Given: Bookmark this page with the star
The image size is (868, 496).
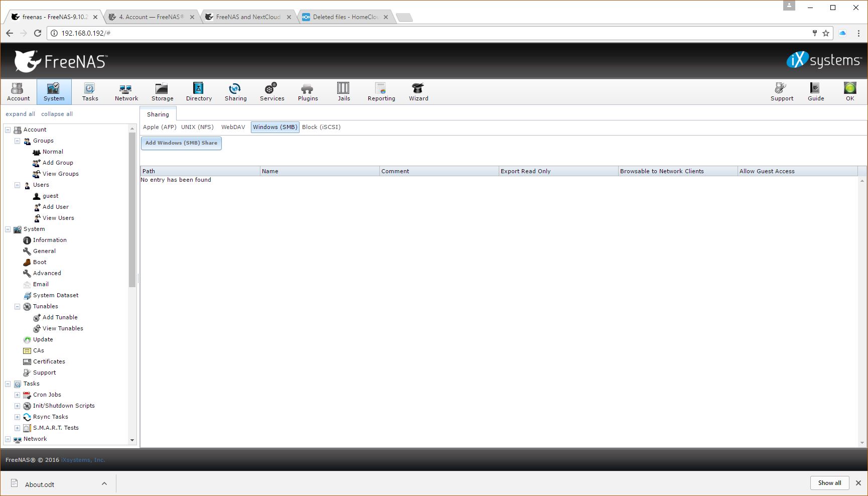Looking at the screenshot, I should [826, 33].
